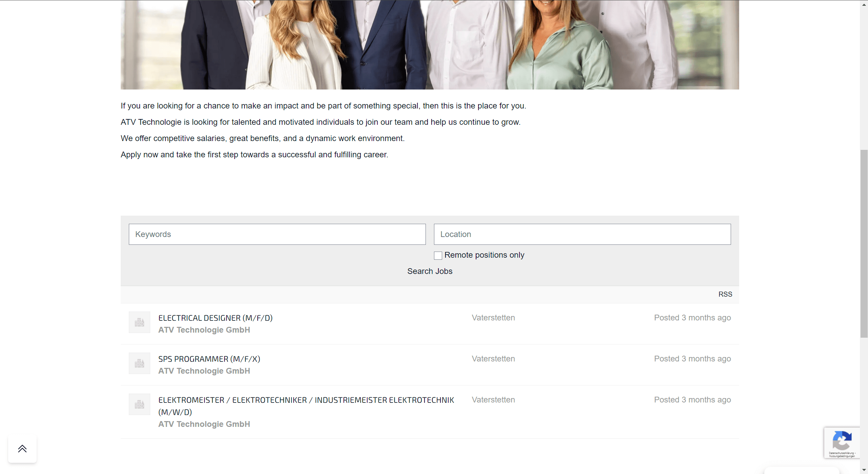The width and height of the screenshot is (868, 474).
Task: Enable the Remote positions only checkbox
Action: click(438, 255)
